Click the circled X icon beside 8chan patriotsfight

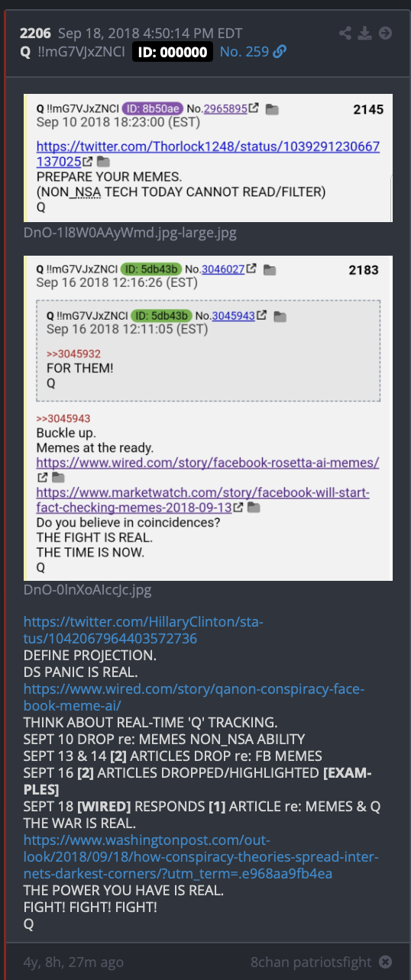(x=386, y=962)
